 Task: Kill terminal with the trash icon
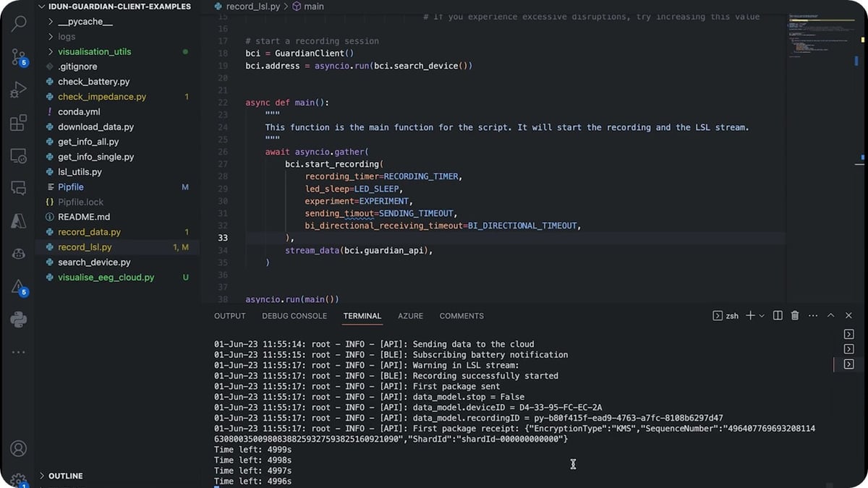(795, 316)
